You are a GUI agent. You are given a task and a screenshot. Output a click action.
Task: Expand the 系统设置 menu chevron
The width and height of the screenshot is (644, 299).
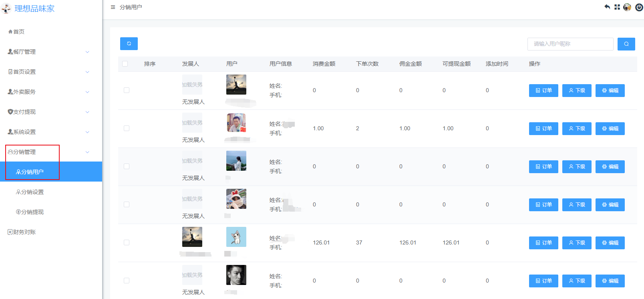tap(87, 132)
